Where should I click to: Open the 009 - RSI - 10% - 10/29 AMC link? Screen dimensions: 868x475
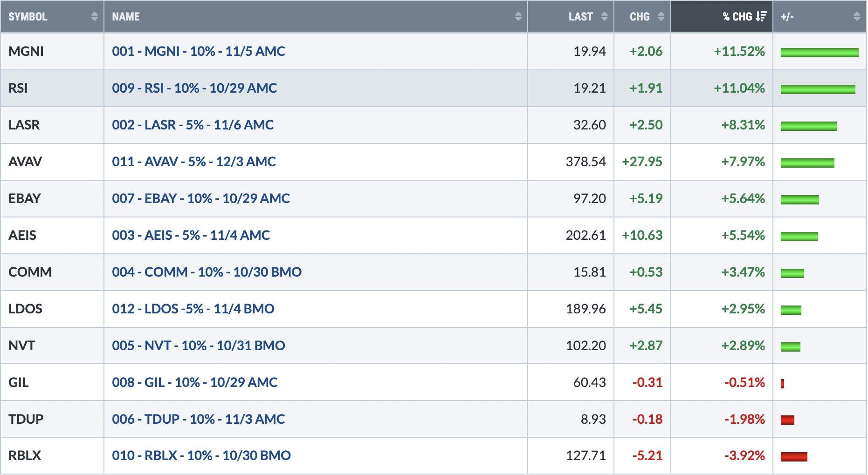194,88
